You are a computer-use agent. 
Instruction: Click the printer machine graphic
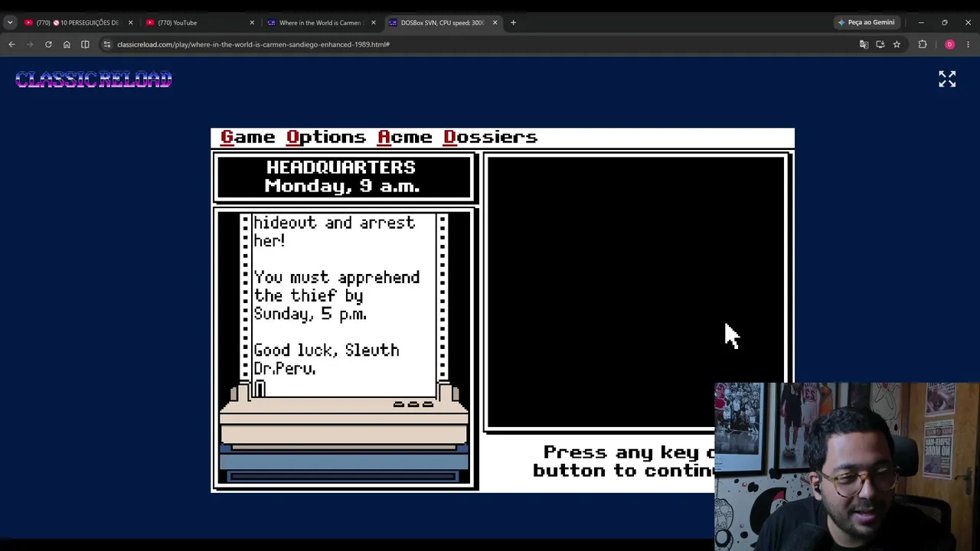click(x=344, y=434)
